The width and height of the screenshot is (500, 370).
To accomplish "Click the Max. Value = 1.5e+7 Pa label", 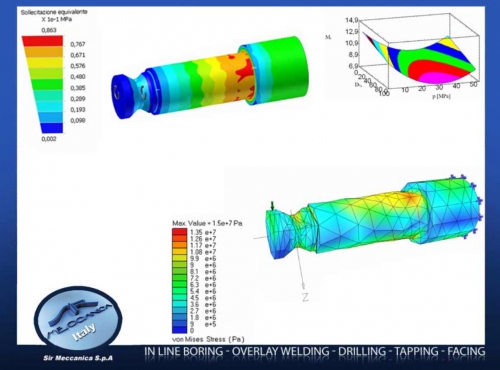I will [207, 223].
